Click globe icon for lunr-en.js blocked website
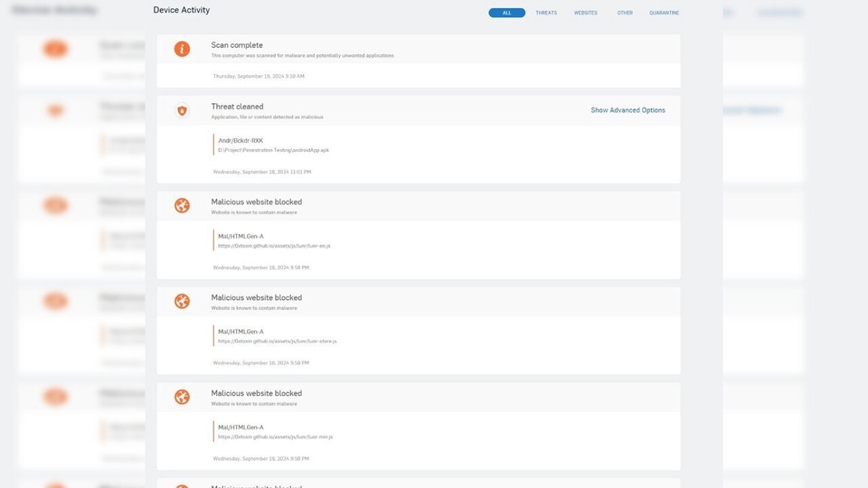Viewport: 868px width, 488px height. pos(182,205)
